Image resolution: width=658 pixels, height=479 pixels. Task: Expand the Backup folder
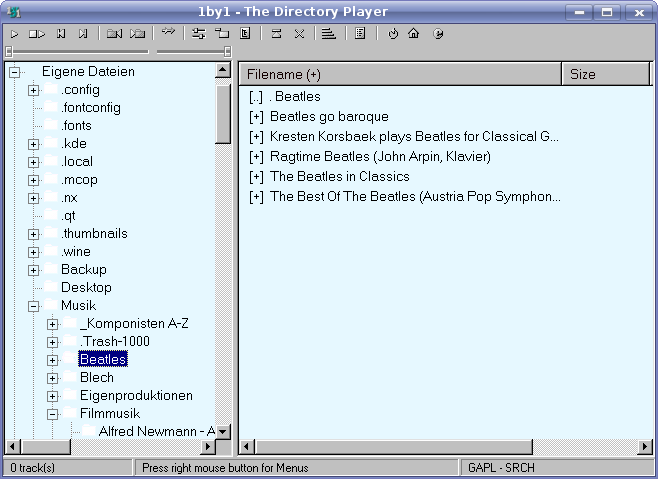[x=34, y=270]
